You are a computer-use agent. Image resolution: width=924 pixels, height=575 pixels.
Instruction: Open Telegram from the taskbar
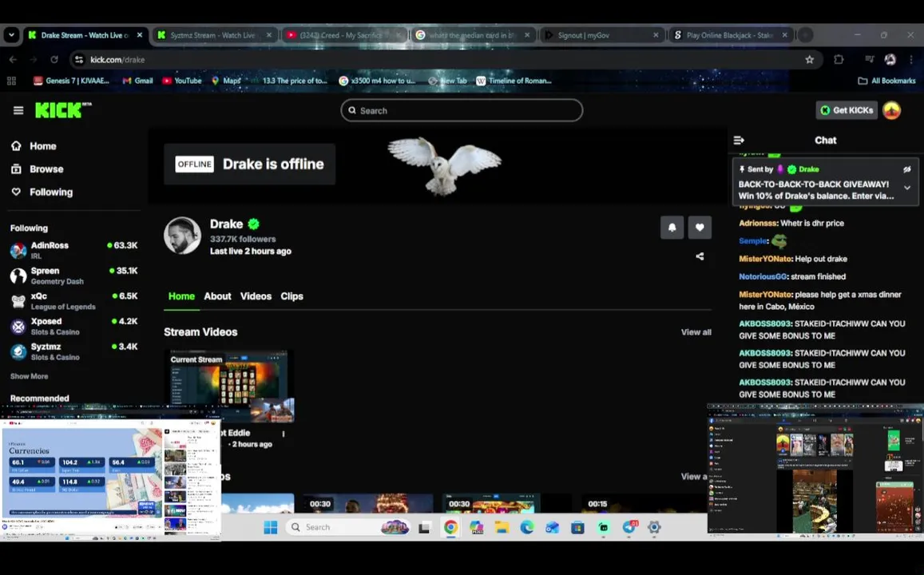[x=629, y=527]
